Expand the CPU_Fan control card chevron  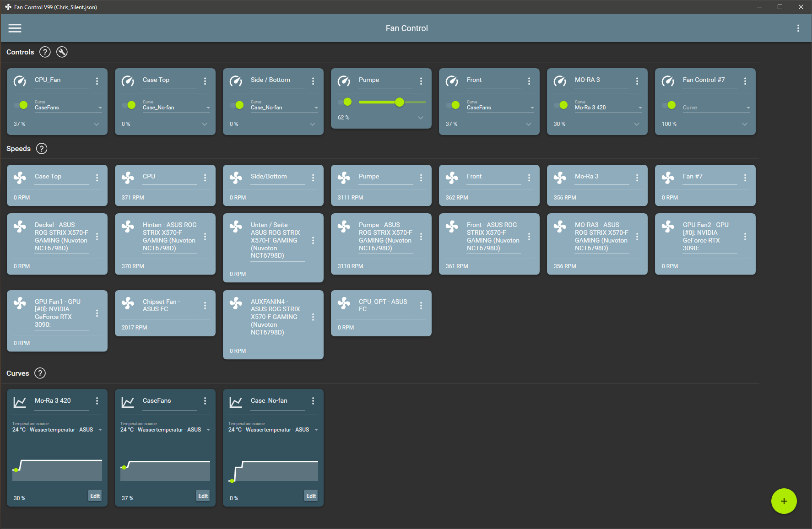point(97,124)
